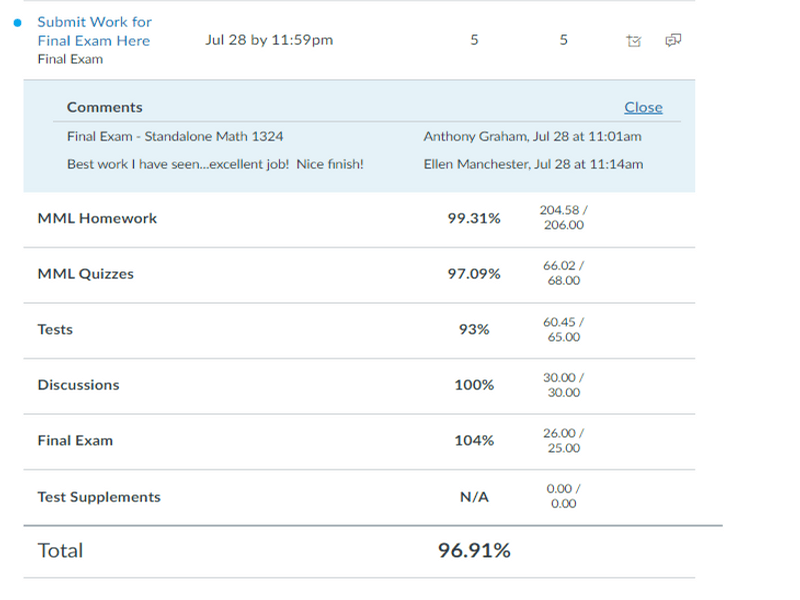Click the Discussions group label
Screen dimensions: 800x600
tap(78, 385)
